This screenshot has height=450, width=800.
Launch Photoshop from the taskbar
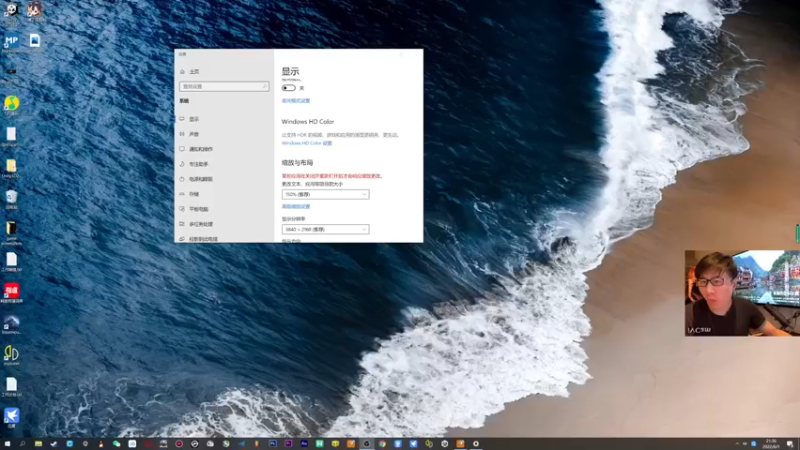click(273, 444)
